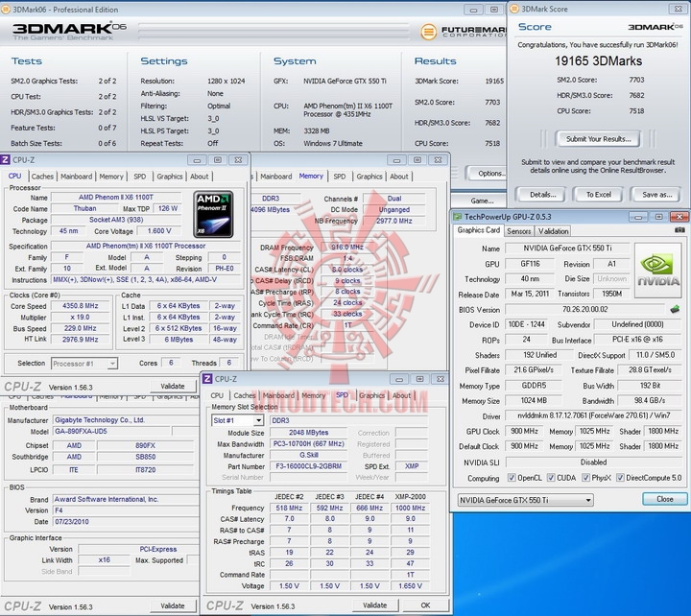Viewport: 691px width, 616px height.
Task: Click the BIOS save chip icon in GPU-Z
Action: [675, 310]
